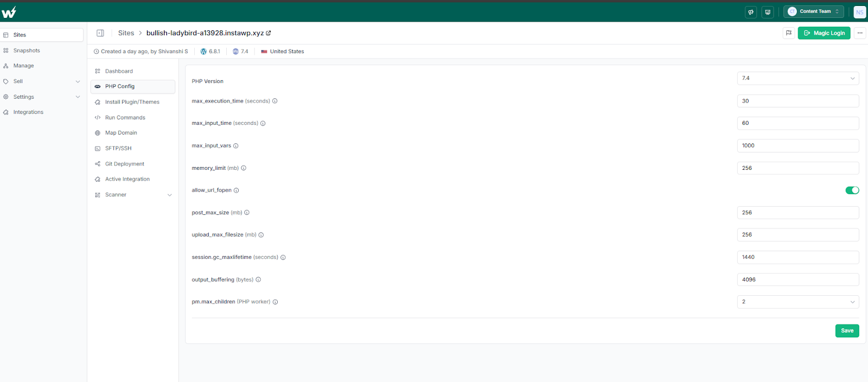Click the created-time clock icon

pyautogui.click(x=97, y=52)
